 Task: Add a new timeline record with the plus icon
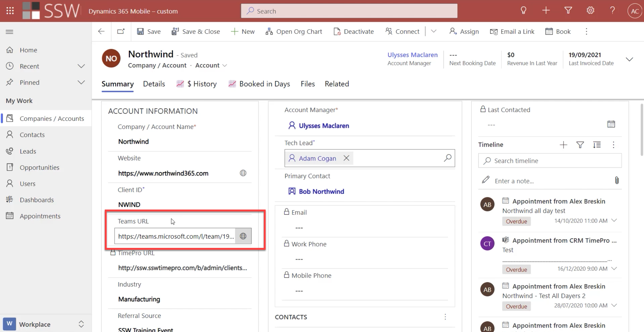coord(563,145)
